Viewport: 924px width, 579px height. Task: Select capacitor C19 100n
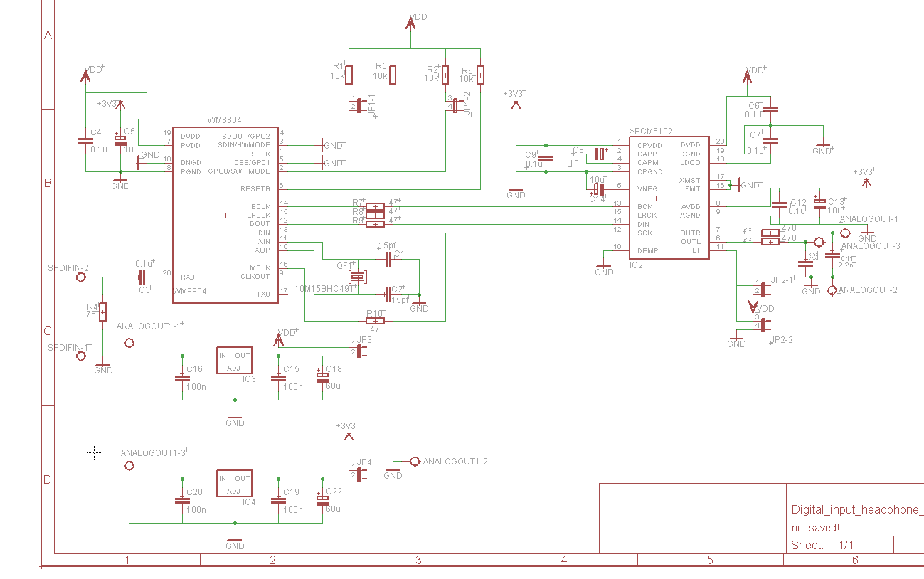click(278, 501)
